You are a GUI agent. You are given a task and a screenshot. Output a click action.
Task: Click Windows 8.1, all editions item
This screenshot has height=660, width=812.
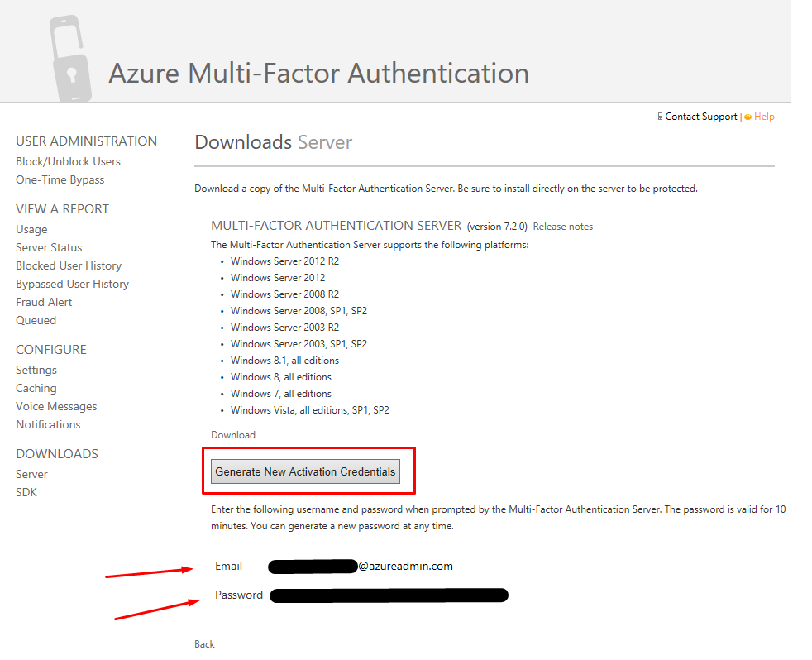coord(284,361)
